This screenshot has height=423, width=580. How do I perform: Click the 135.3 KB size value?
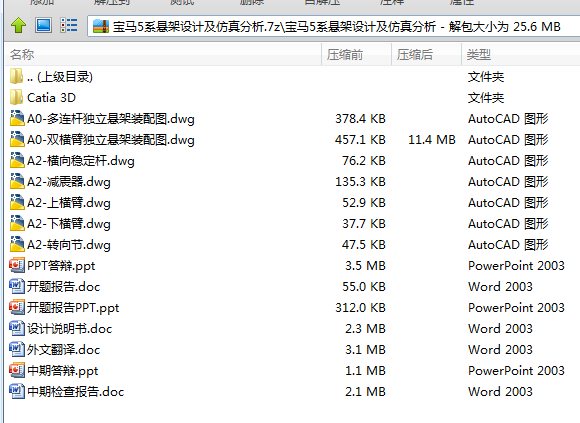pos(360,182)
